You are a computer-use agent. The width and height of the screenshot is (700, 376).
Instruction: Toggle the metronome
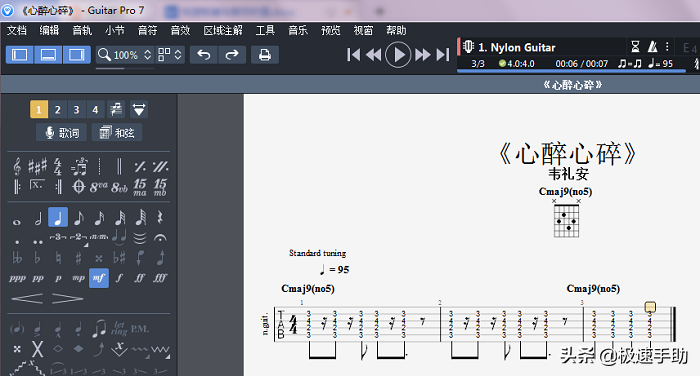[x=652, y=46]
